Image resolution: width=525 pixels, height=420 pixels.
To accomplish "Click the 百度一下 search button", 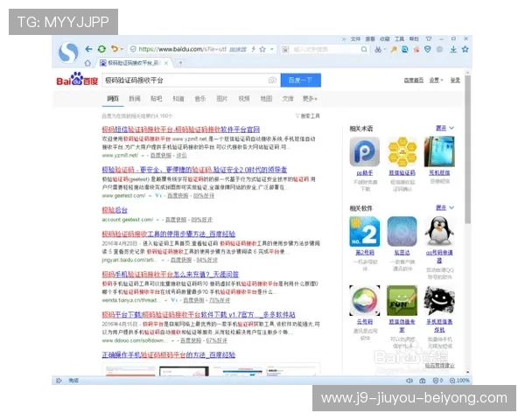I will (301, 80).
